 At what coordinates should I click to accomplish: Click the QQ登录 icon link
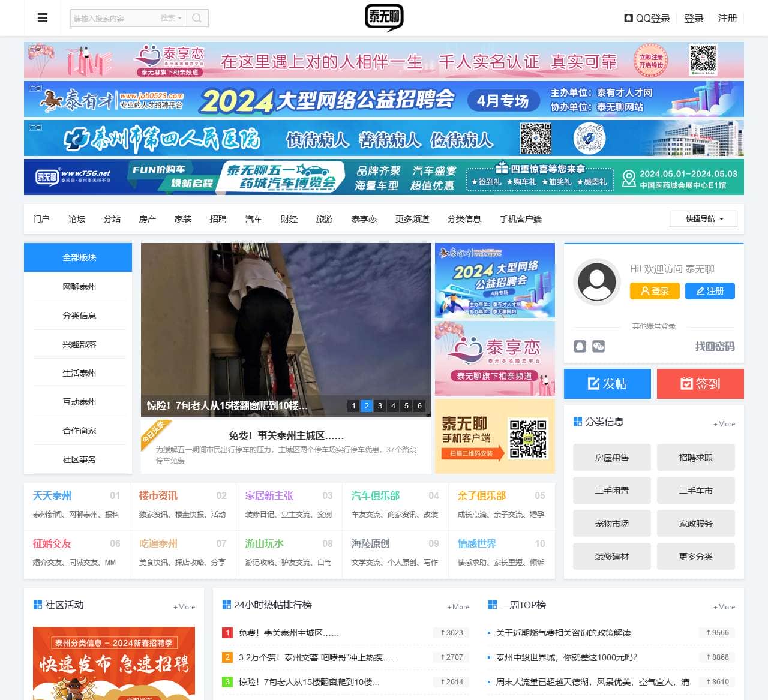(x=647, y=18)
